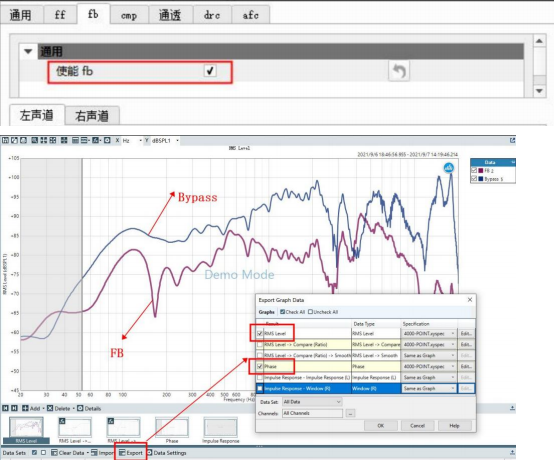Select the RMS Level graph thumbnail
This screenshot has width=554, height=460.
(x=26, y=430)
